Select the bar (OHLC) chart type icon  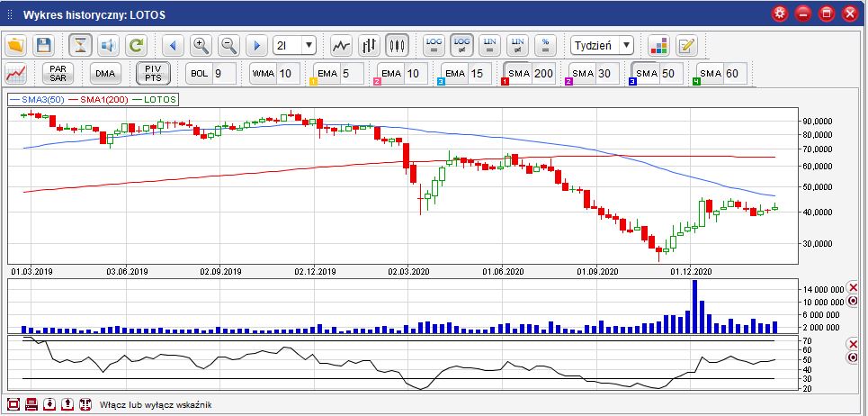(x=369, y=45)
